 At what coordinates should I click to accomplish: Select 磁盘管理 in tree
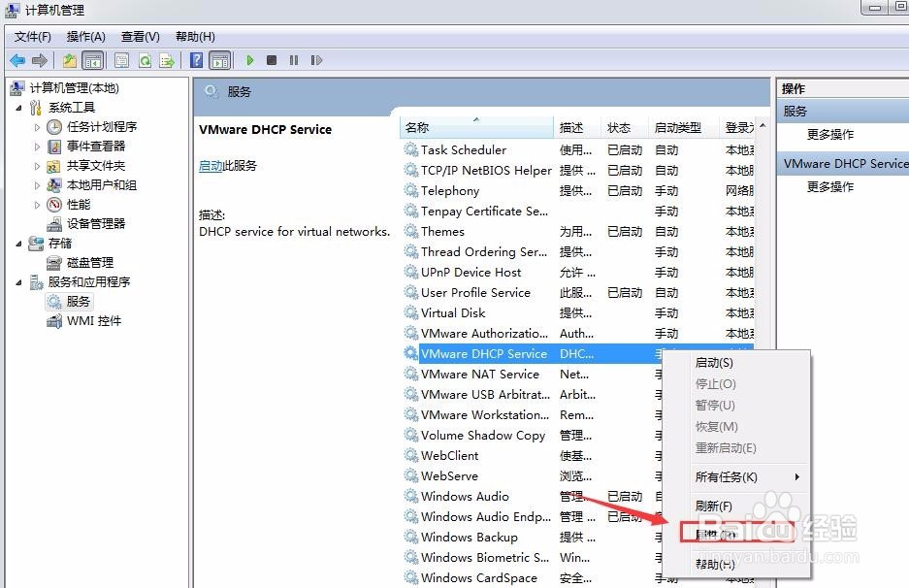pyautogui.click(x=90, y=263)
